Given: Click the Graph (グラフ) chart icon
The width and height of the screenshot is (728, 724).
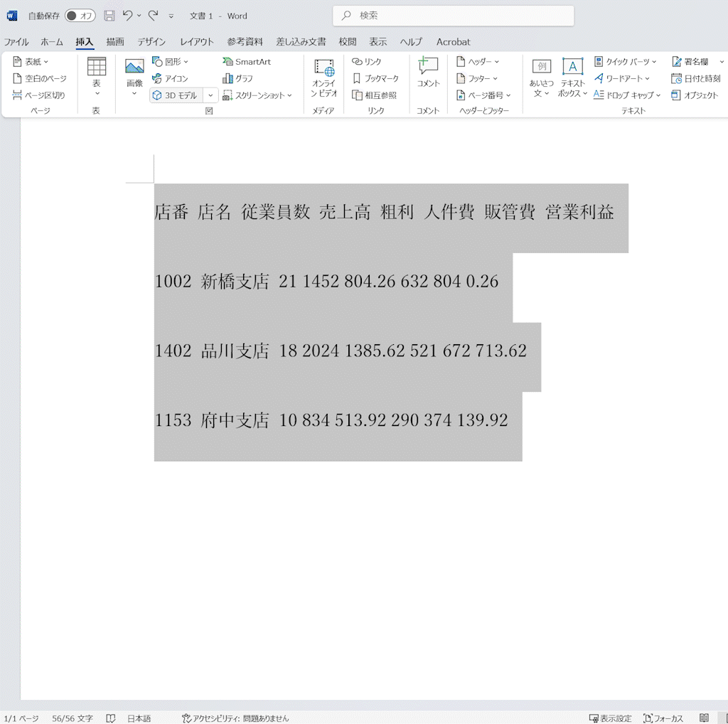Looking at the screenshot, I should pos(237,78).
